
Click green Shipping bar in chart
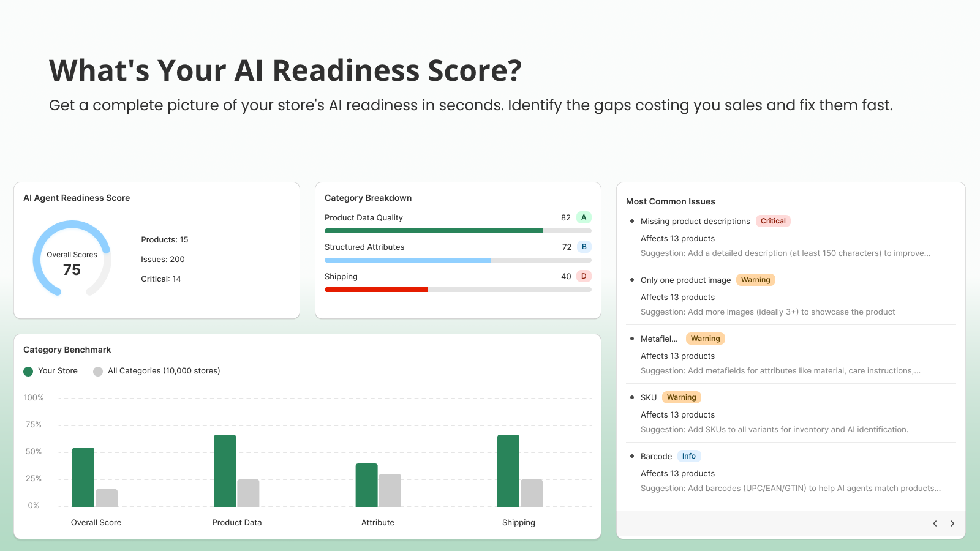(x=508, y=471)
